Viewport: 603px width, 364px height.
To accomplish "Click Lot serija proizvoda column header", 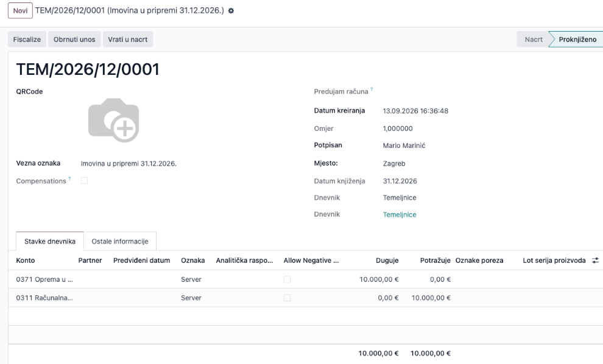I will tap(554, 261).
